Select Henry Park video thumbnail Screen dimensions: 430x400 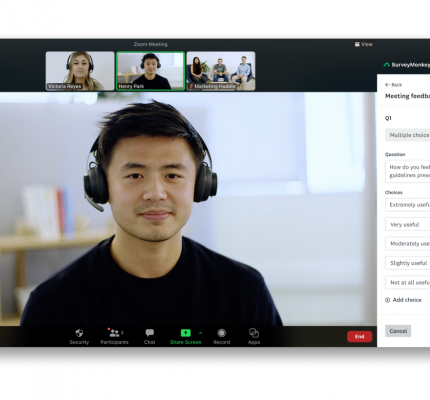[150, 71]
